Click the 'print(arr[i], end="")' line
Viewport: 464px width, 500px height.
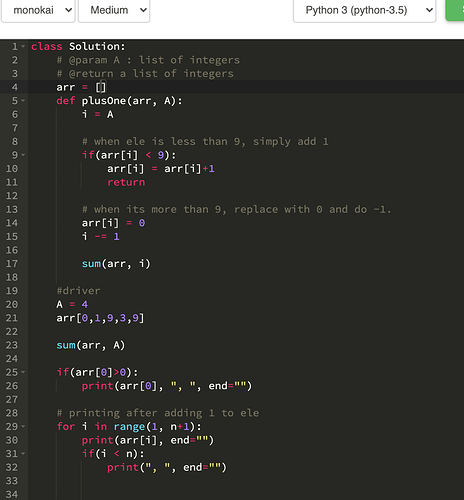pyautogui.click(x=148, y=440)
